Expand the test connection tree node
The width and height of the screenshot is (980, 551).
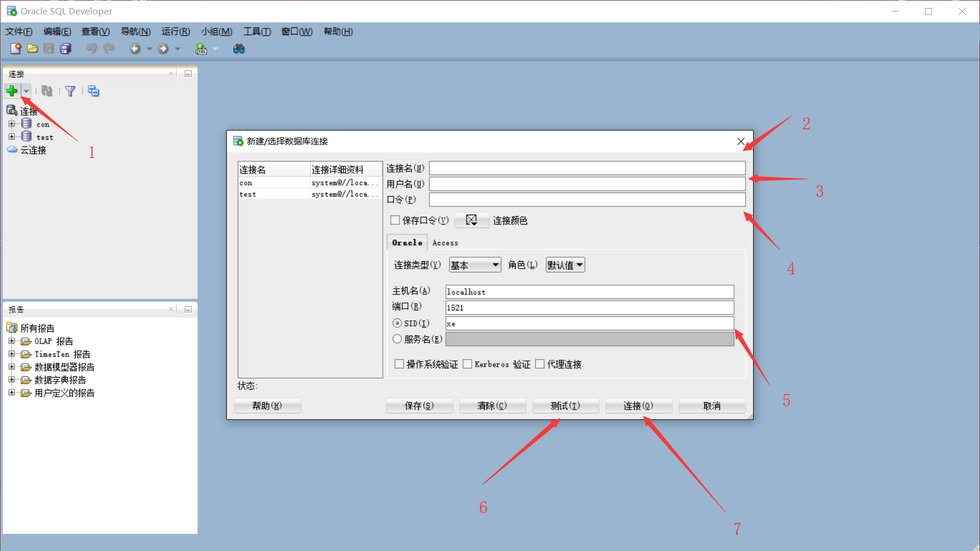point(11,136)
